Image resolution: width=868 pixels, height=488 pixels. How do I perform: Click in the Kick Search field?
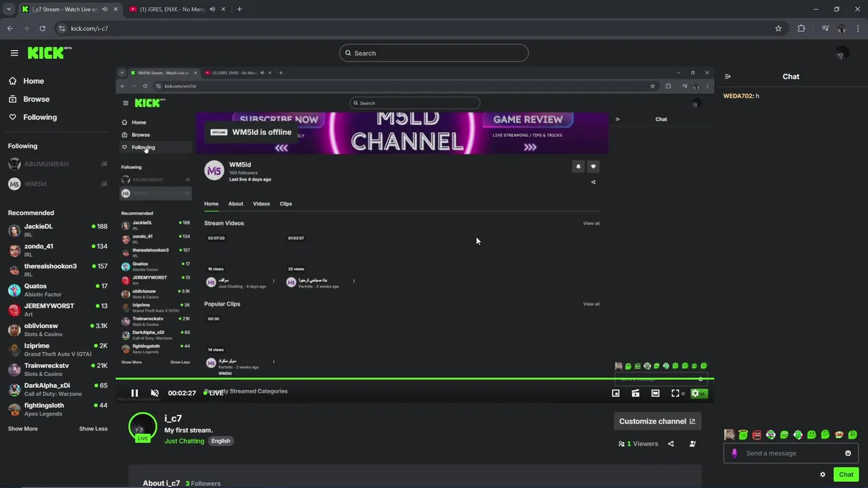pos(434,53)
